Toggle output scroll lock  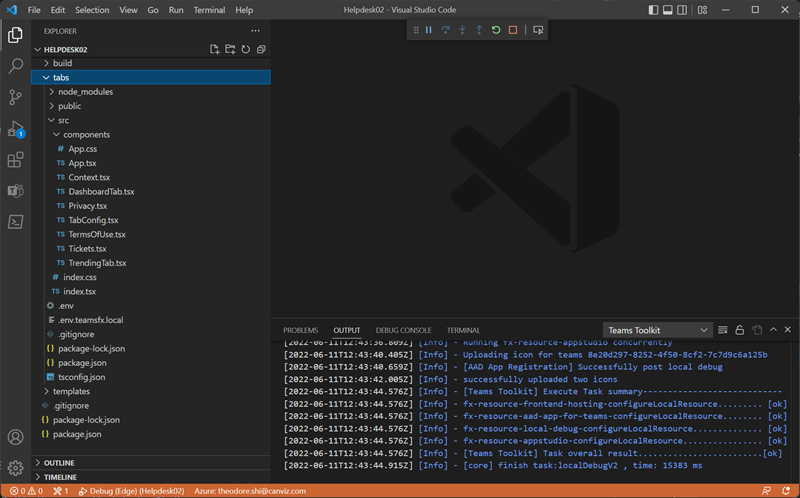click(x=739, y=330)
